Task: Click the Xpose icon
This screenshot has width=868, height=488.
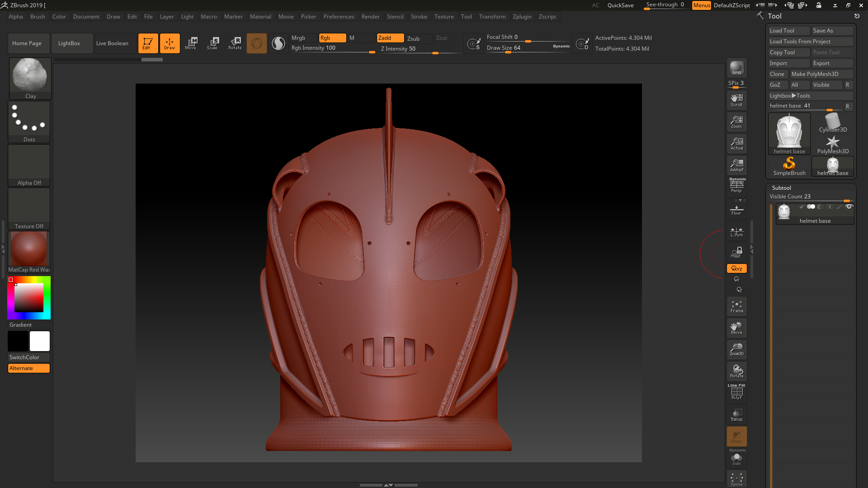Action: (x=736, y=479)
